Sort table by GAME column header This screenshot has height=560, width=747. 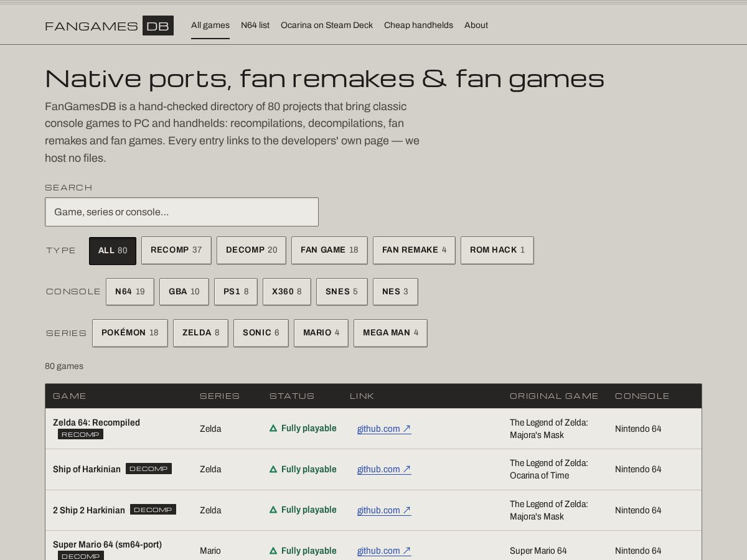pos(70,396)
